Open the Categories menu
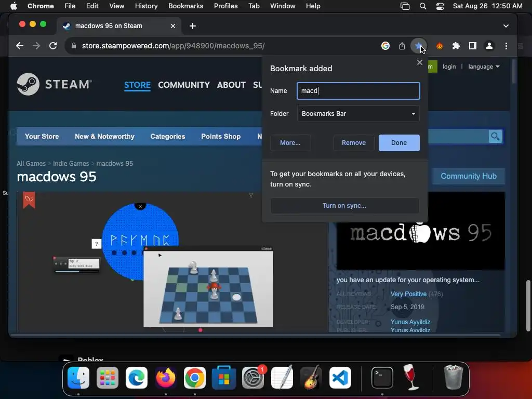The image size is (532, 399). [168, 137]
